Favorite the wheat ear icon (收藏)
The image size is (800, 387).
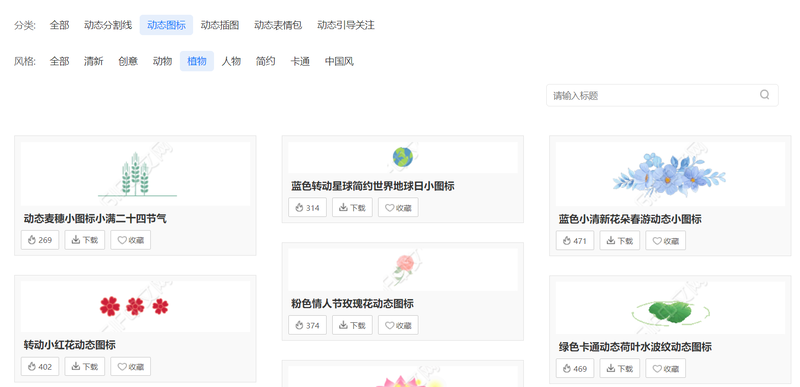[x=131, y=240]
